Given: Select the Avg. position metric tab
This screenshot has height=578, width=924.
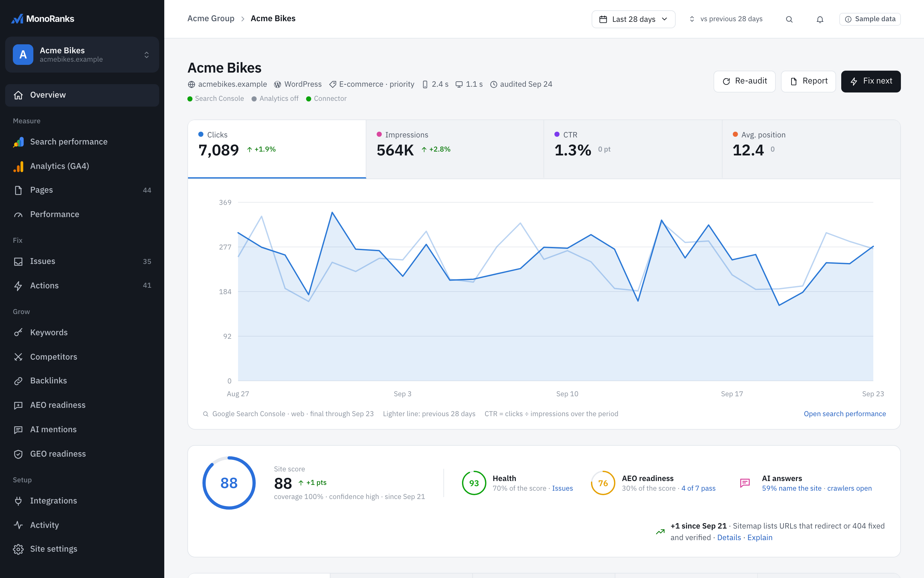Looking at the screenshot, I should (811, 149).
